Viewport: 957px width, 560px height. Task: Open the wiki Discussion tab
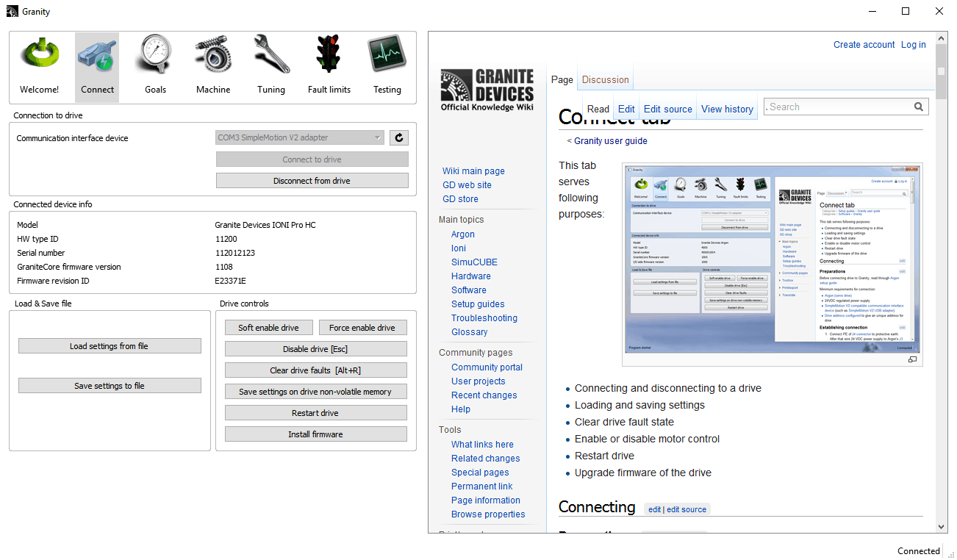(606, 79)
